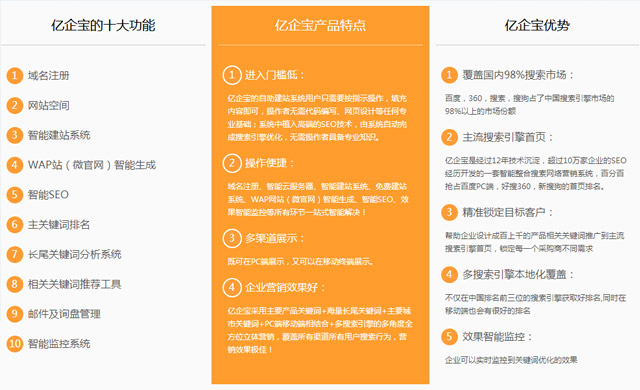Screen dimensions: 640x390
Task: Click the number 2 badge beside 主流搜索引擎首页
Action: point(449,137)
